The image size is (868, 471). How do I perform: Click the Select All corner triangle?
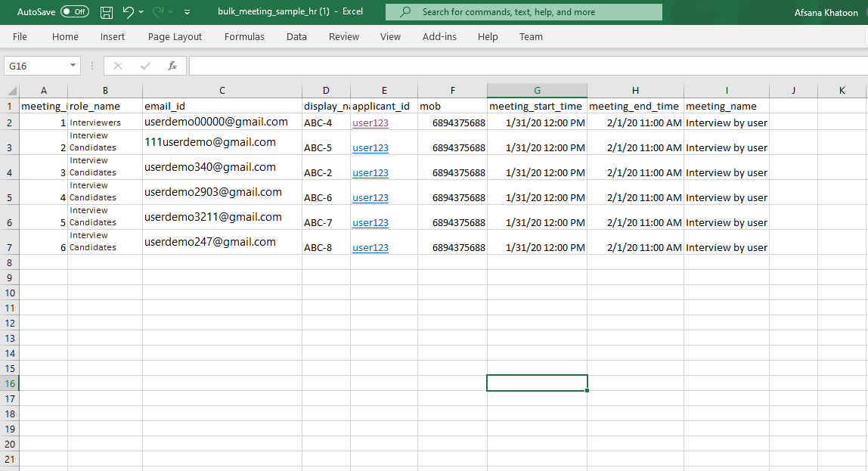pyautogui.click(x=11, y=90)
